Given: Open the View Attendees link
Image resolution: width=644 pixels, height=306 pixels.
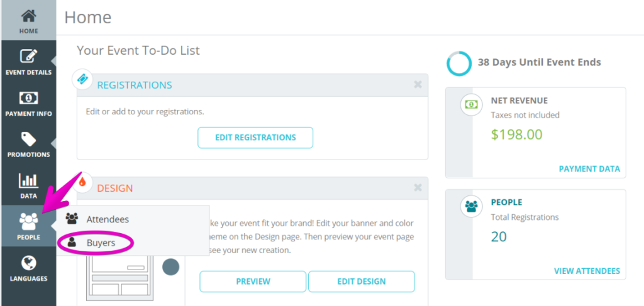Looking at the screenshot, I should click(x=587, y=271).
